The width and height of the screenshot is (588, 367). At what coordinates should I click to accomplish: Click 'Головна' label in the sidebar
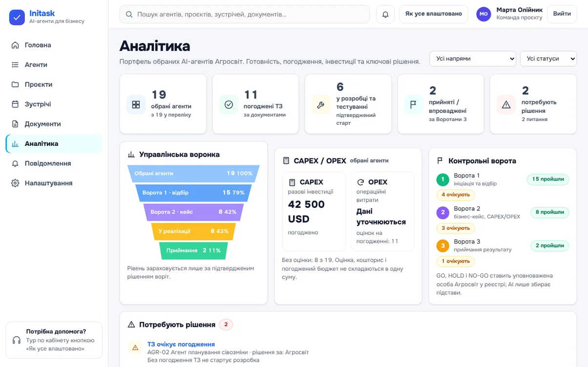38,45
